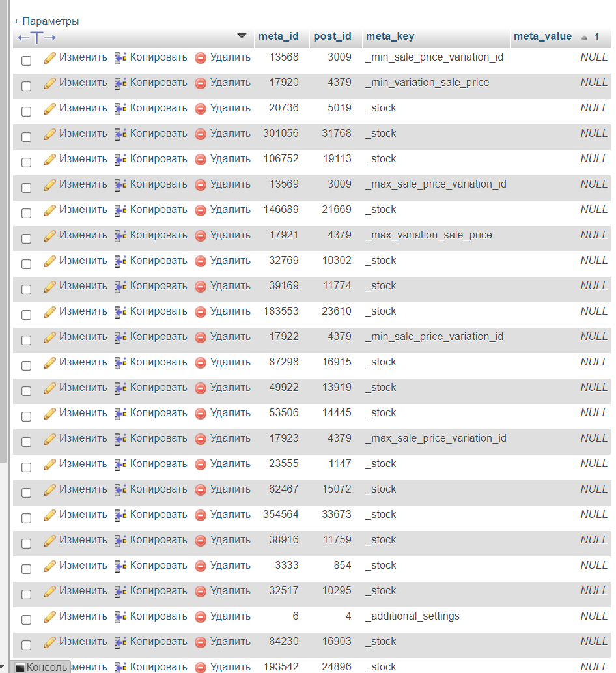Open the Консоль console panel
This screenshot has height=673, width=616.
pyautogui.click(x=41, y=667)
